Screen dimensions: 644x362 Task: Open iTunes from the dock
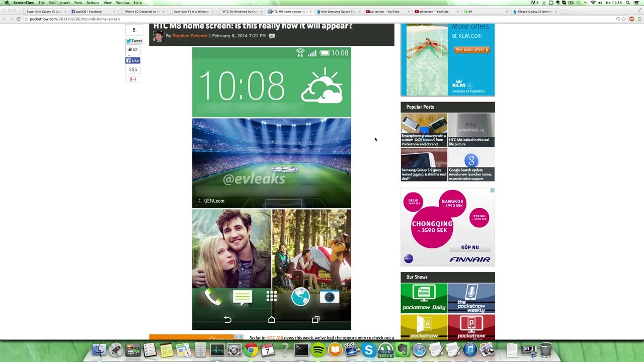point(470,349)
